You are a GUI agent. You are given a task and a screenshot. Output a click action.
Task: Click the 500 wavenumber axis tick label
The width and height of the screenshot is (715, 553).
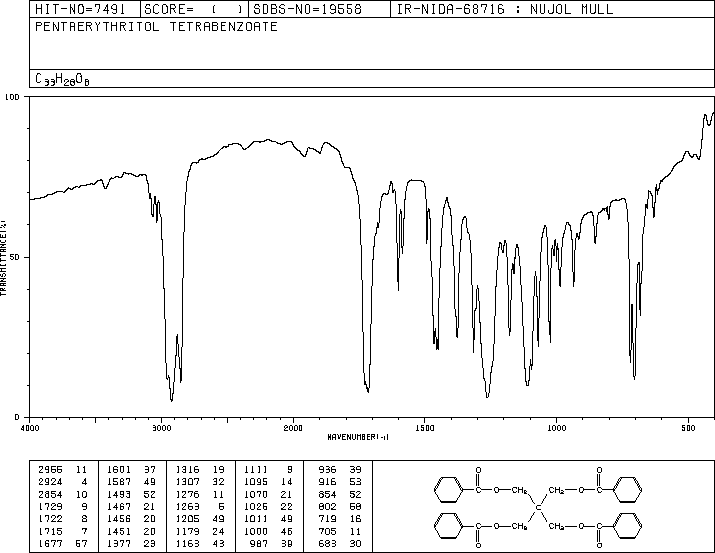pyautogui.click(x=689, y=428)
